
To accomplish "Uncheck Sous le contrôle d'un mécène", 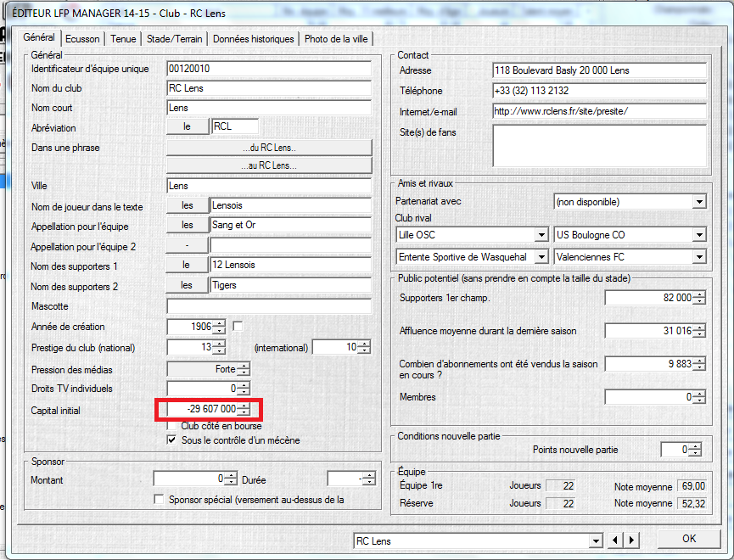I will click(x=171, y=440).
